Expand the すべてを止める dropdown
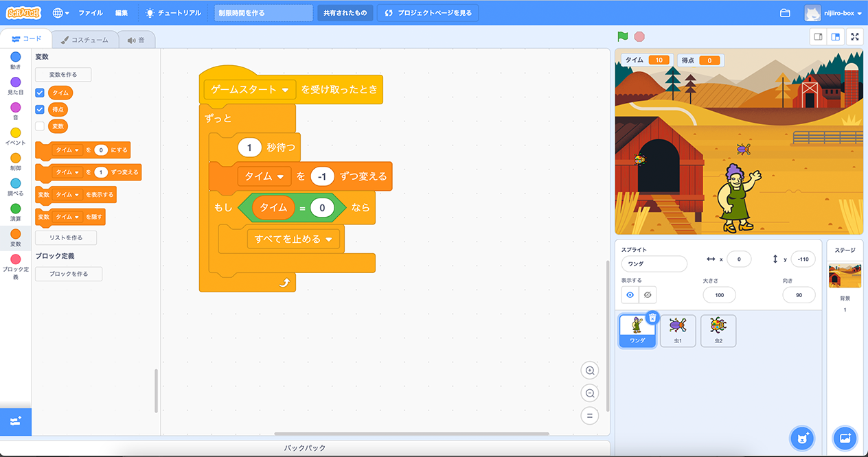868x457 pixels. pyautogui.click(x=329, y=239)
